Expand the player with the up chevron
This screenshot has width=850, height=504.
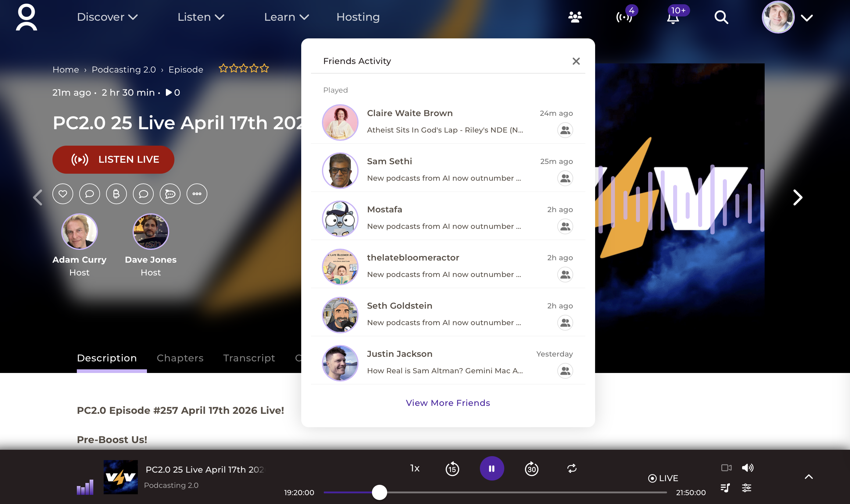809,477
